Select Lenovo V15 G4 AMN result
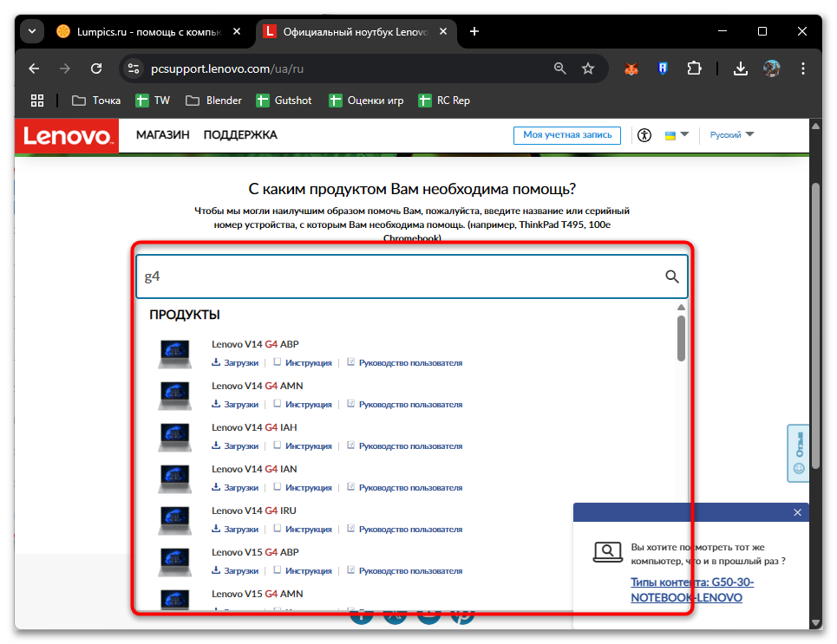Image resolution: width=837 pixels, height=644 pixels. (x=258, y=594)
